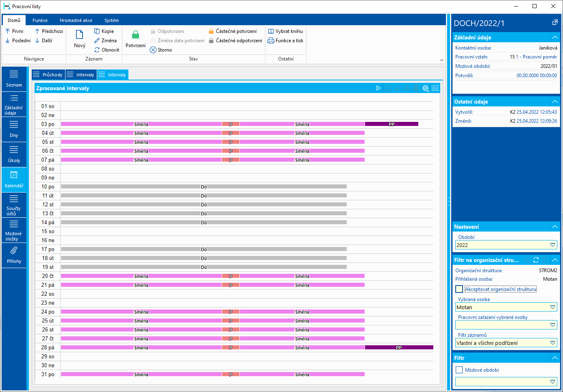Refresh the organizational structure filter

tap(536, 260)
